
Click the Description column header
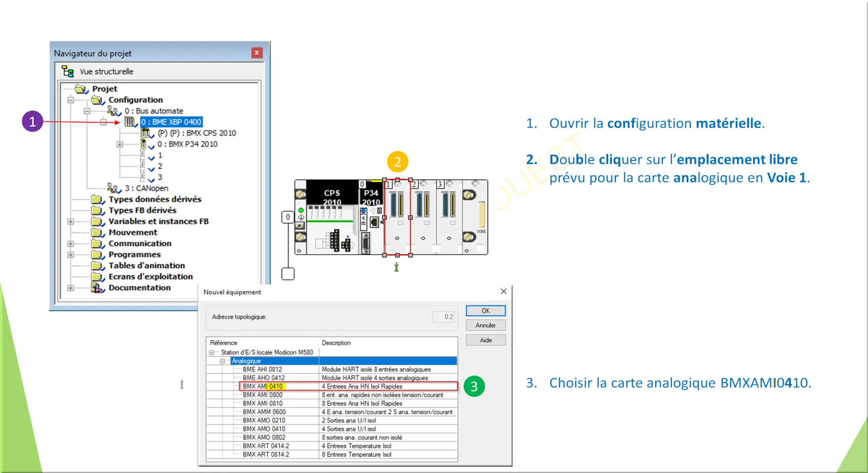tap(388, 343)
